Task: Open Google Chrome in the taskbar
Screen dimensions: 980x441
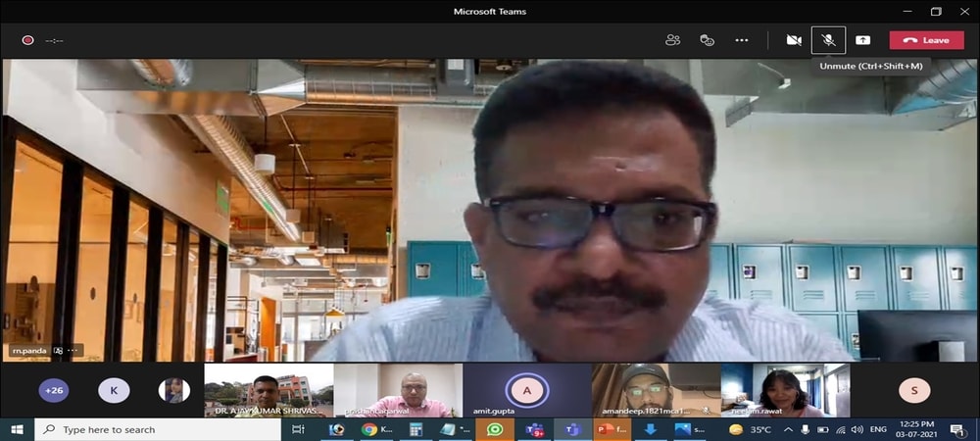Action: click(369, 429)
